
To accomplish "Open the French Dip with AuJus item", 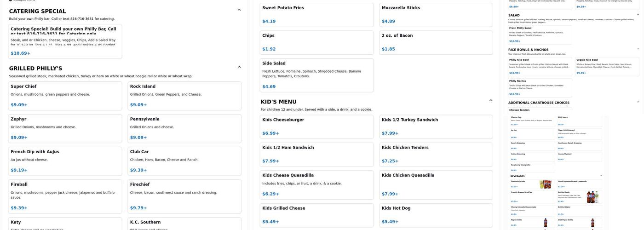I will click(65, 161).
